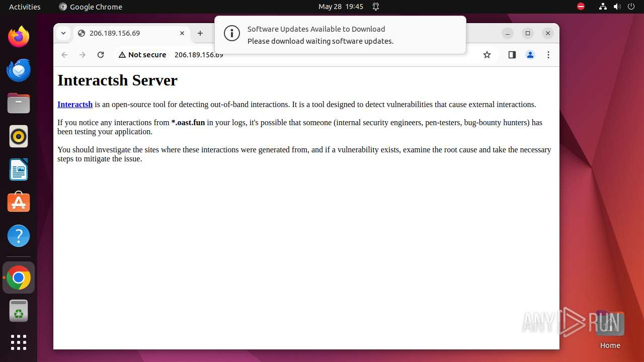
Task: Launch Thunderbird mail from the dock
Action: pos(19,70)
